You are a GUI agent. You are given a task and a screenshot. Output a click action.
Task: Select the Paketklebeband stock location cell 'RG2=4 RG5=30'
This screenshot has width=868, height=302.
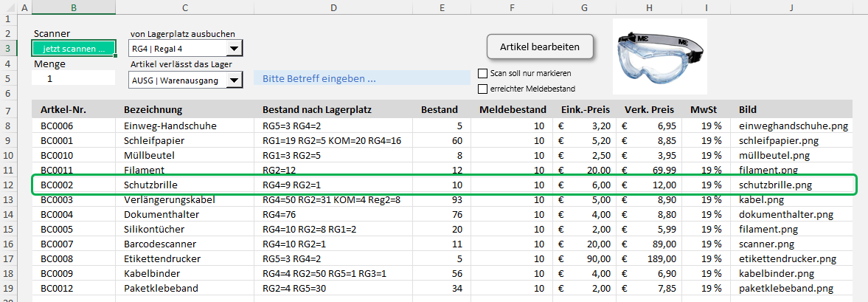click(296, 288)
